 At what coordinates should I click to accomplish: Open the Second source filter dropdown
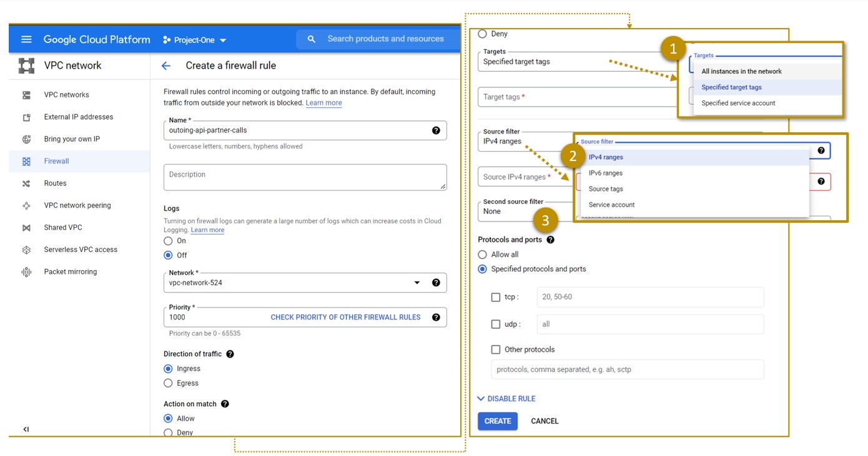(526, 211)
